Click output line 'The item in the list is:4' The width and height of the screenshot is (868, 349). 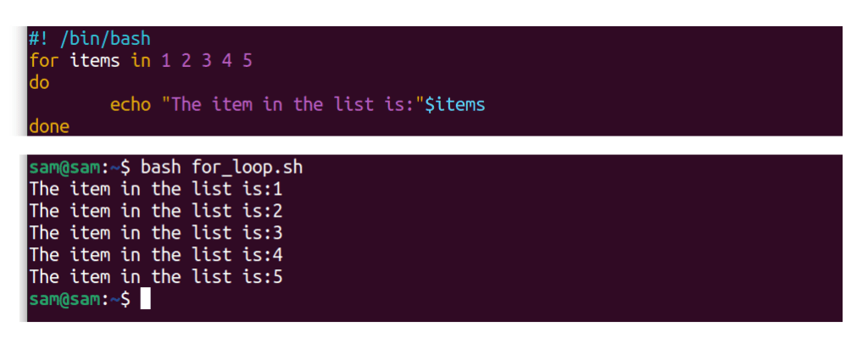[x=156, y=254]
